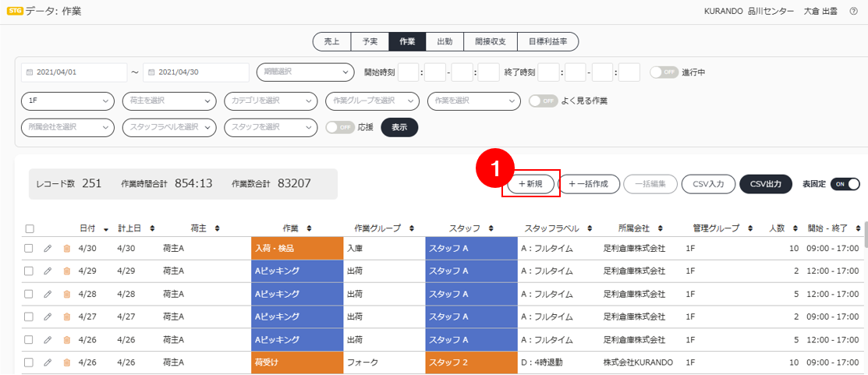This screenshot has width=868, height=375.
Task: Click pencil icon for the 4/28 row
Action: tap(48, 294)
